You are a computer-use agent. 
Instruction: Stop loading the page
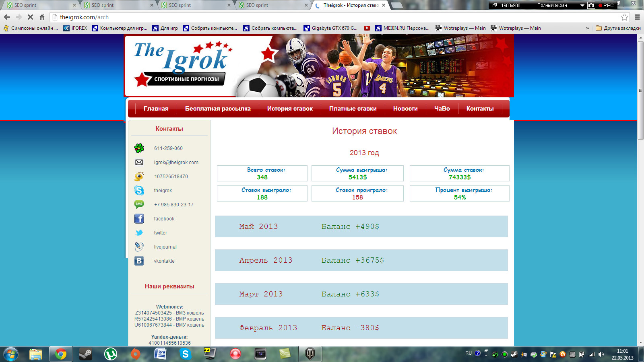click(30, 17)
